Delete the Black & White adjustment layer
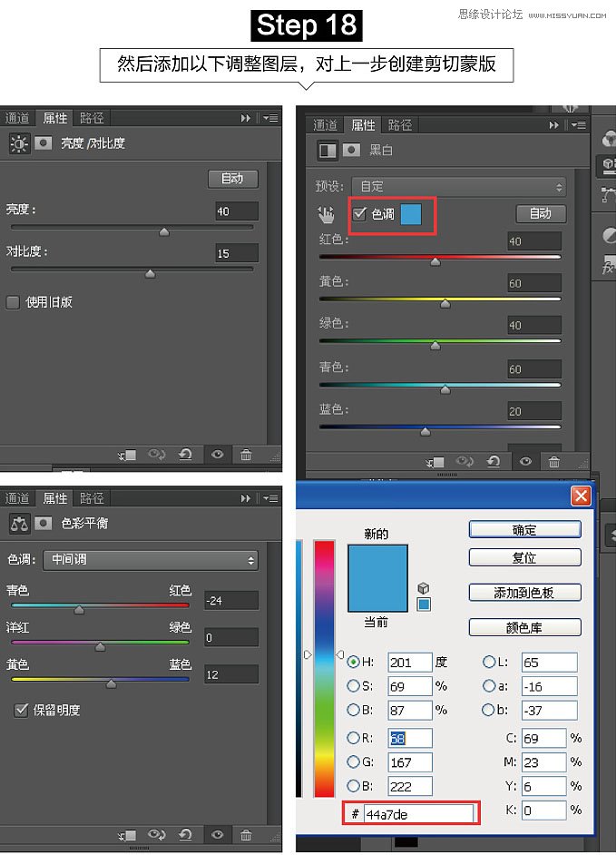Image resolution: width=616 pixels, height=855 pixels. point(553,461)
